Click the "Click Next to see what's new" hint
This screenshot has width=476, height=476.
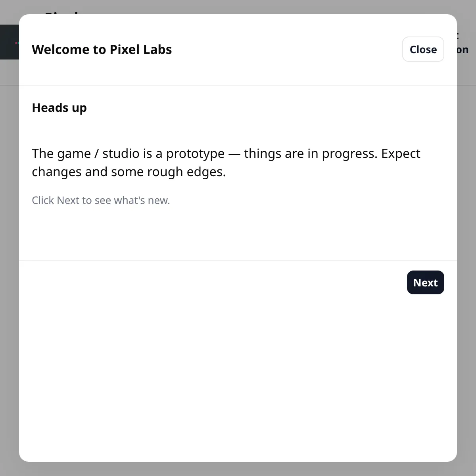(101, 200)
